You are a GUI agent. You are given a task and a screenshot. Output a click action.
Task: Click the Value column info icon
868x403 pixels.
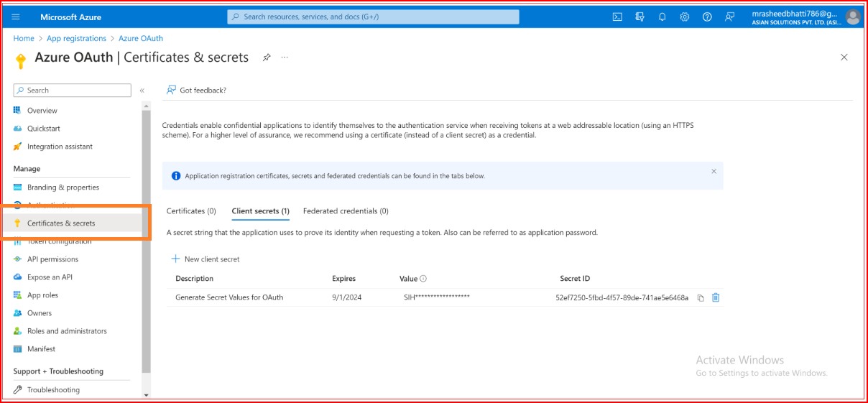tap(423, 279)
